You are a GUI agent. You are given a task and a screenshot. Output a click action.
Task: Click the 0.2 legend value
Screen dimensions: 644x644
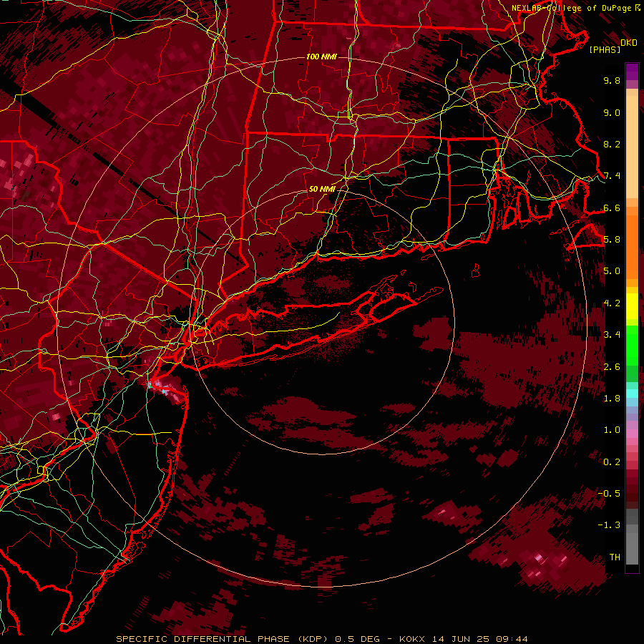pos(612,462)
